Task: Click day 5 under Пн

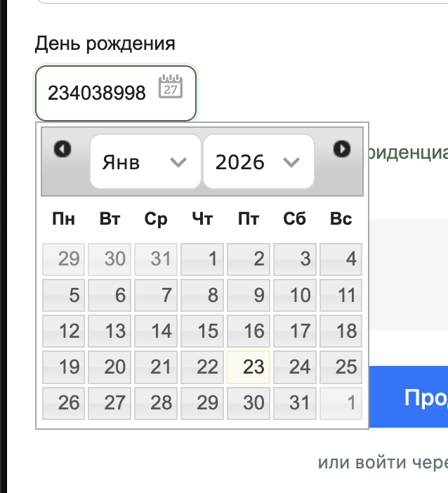Action: click(64, 295)
